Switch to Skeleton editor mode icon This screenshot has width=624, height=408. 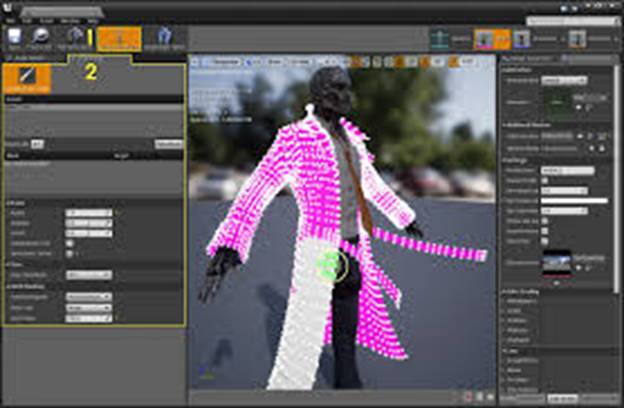[440, 39]
